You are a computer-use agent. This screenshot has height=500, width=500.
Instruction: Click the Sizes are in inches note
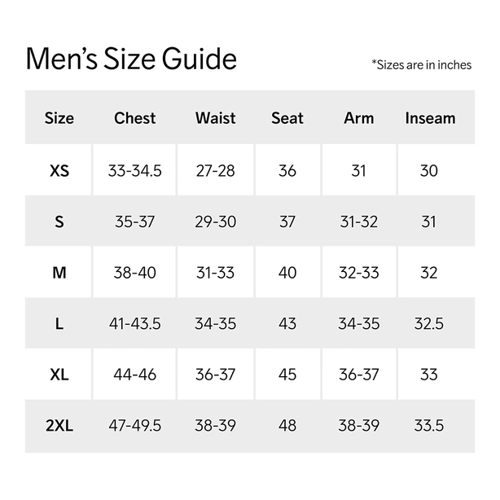click(x=422, y=65)
